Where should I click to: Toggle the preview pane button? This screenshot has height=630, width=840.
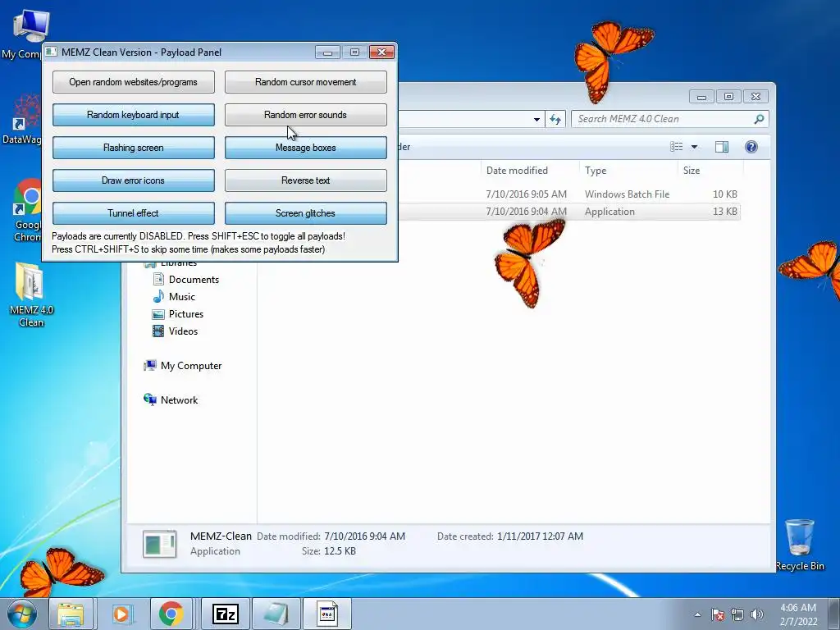[x=722, y=147]
